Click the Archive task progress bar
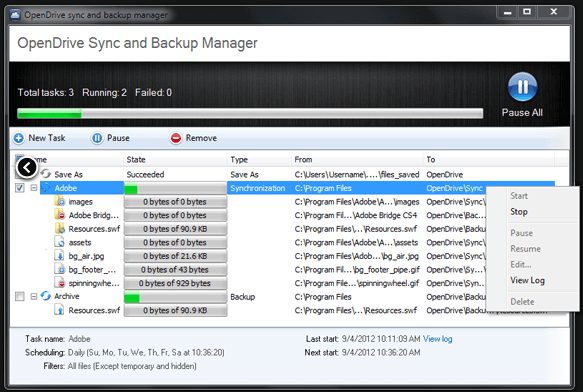 coord(175,297)
